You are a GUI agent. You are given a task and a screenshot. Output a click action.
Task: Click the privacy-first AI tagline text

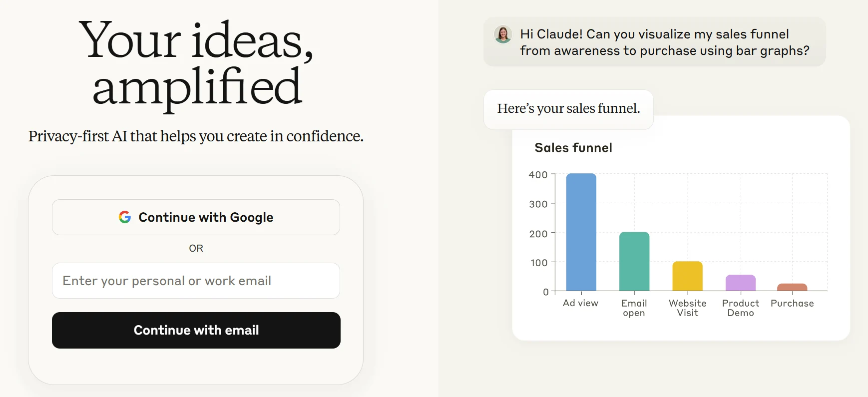tap(196, 135)
